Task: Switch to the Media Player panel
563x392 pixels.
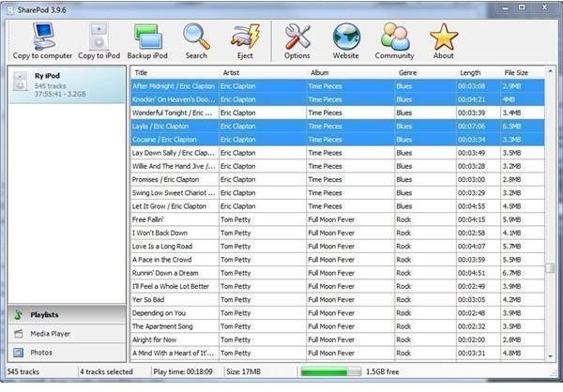Action: click(68, 334)
